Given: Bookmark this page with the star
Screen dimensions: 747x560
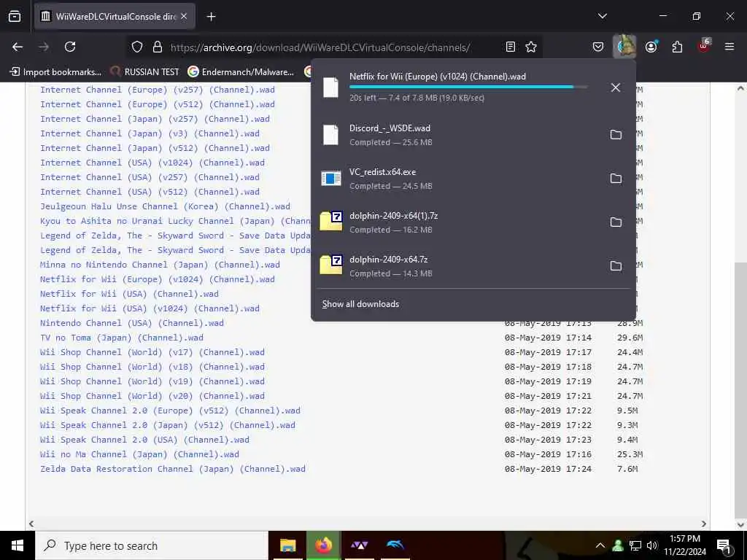Looking at the screenshot, I should pos(531,47).
